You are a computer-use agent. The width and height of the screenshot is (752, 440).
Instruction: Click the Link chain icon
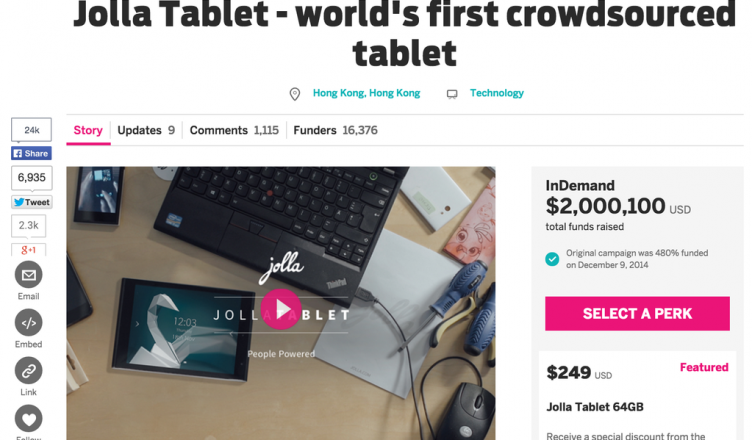[x=29, y=370]
